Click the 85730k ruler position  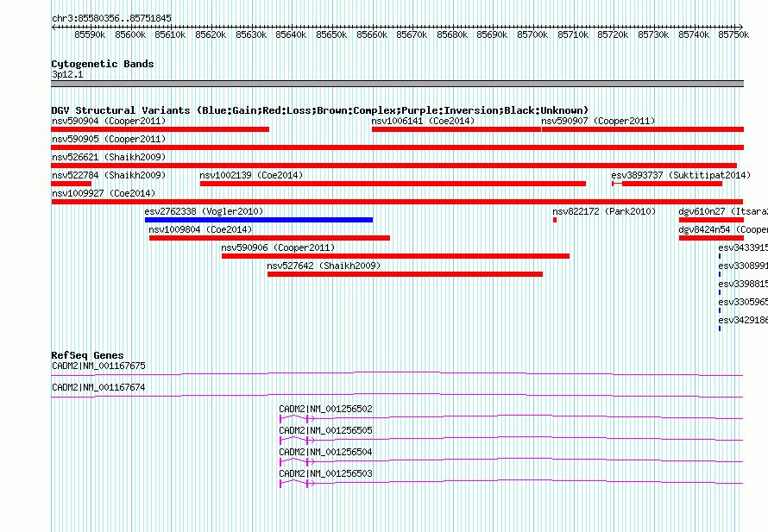coord(653,34)
